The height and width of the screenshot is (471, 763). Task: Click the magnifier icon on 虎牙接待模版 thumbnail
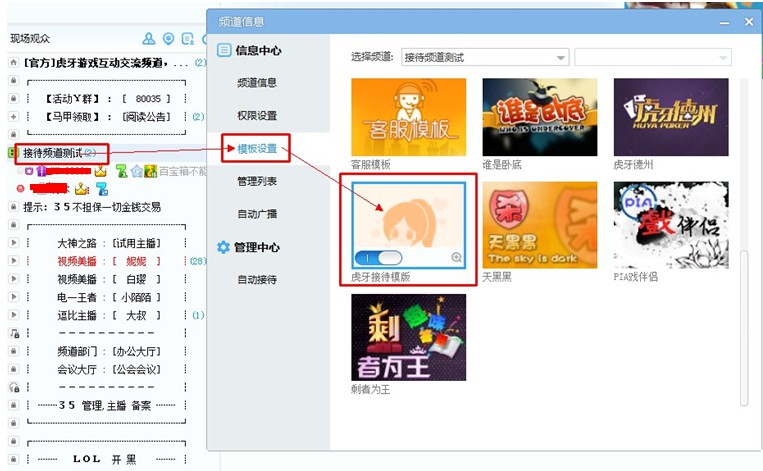457,258
